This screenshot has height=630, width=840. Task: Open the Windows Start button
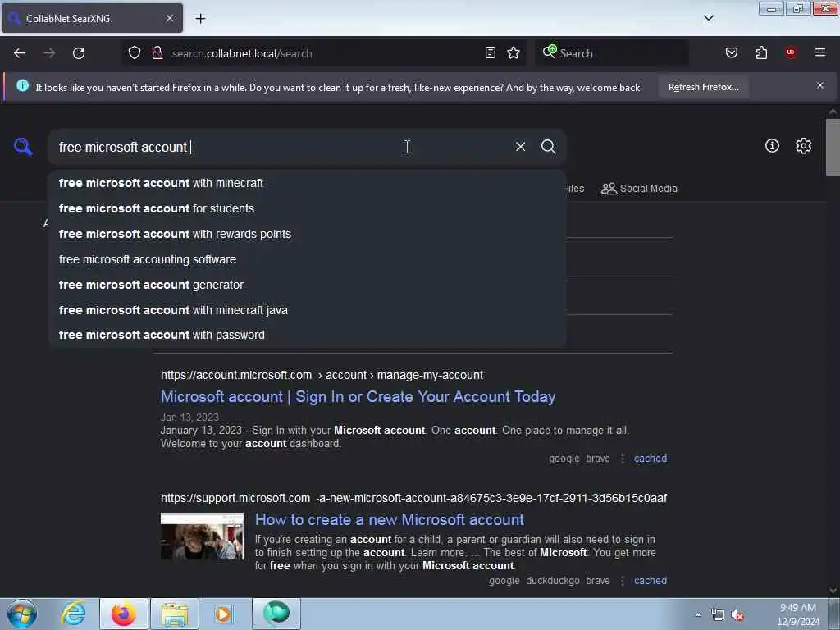(22, 614)
